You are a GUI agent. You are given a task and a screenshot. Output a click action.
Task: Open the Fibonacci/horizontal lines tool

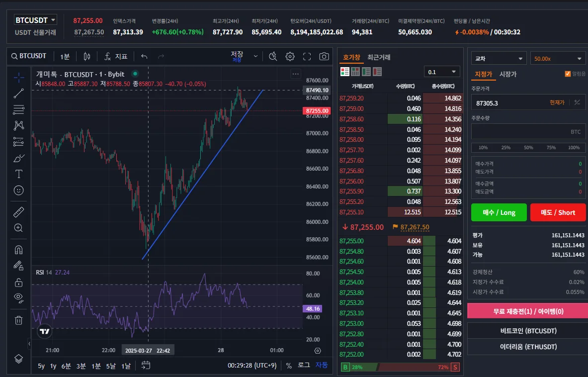[x=18, y=109]
